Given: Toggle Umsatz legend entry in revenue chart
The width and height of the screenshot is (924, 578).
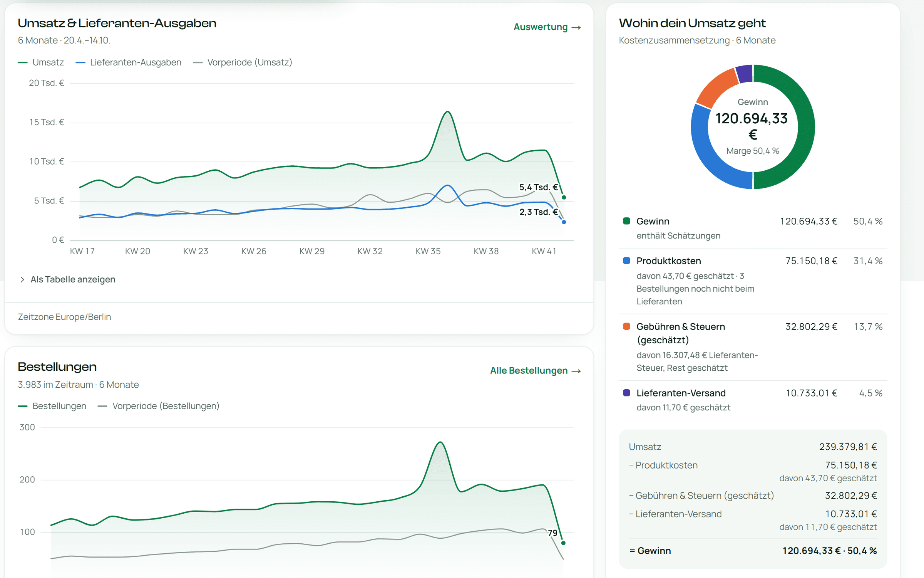Looking at the screenshot, I should [x=41, y=62].
